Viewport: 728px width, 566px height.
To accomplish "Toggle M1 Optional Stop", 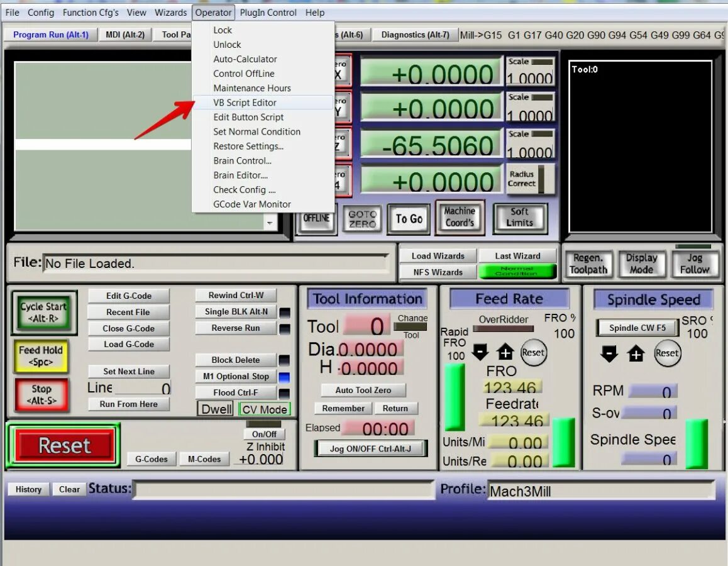I will pos(236,376).
